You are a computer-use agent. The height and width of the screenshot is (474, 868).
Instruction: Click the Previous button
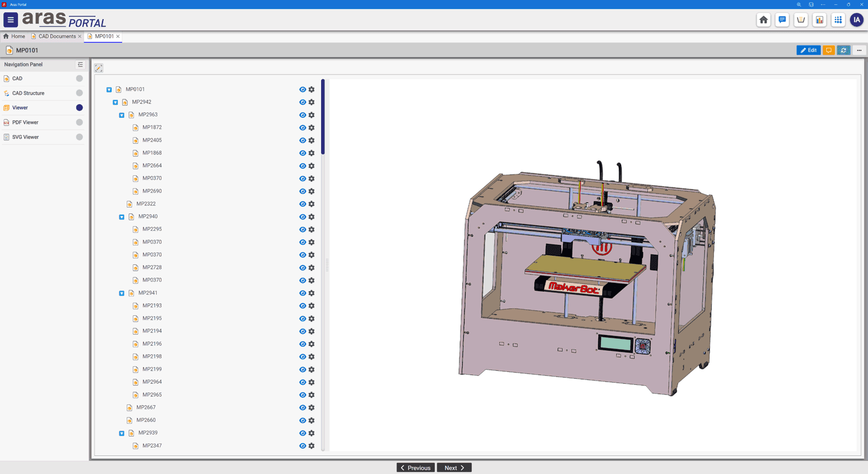click(x=416, y=467)
